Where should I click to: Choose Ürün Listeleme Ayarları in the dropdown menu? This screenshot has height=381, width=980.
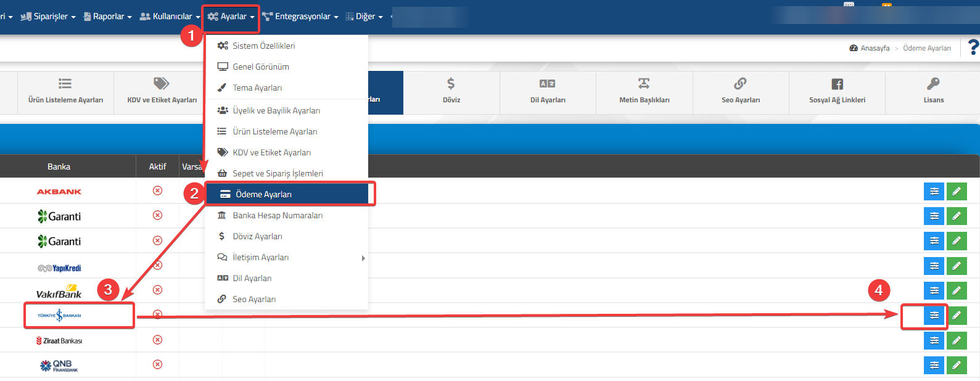[287, 131]
